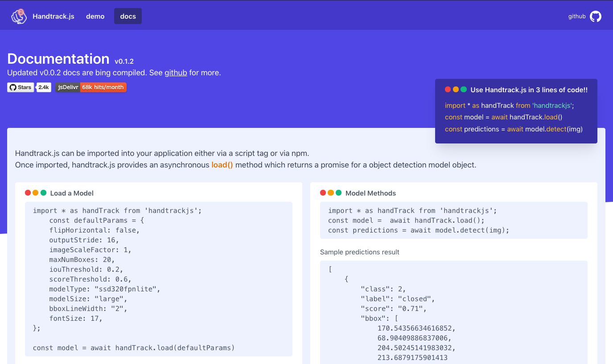Click the 'scoreThreshold: 0.6,' code line
The width and height of the screenshot is (613, 364).
pos(91,279)
